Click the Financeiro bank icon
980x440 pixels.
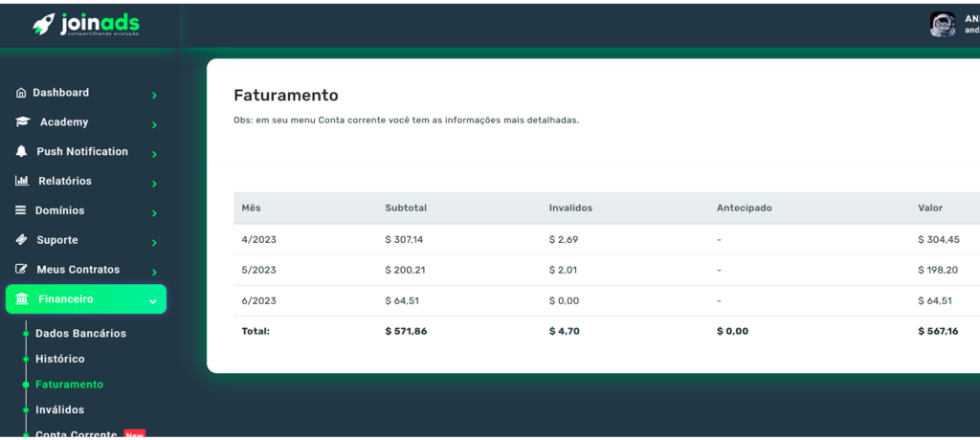[x=22, y=299]
